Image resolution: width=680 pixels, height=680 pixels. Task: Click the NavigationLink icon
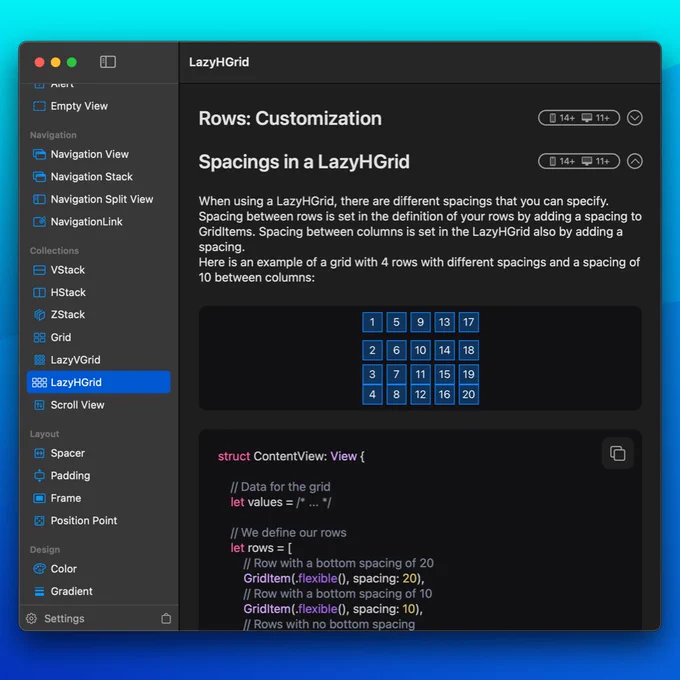click(x=39, y=222)
